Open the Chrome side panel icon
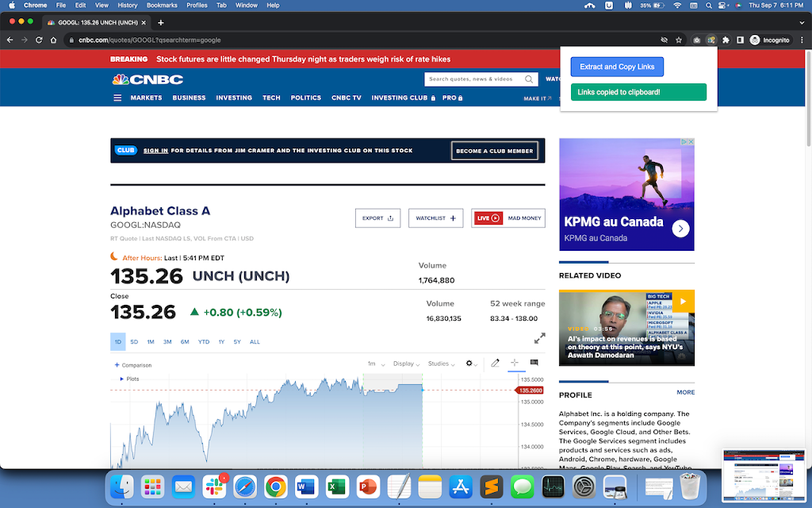Image resolution: width=812 pixels, height=508 pixels. [740, 40]
